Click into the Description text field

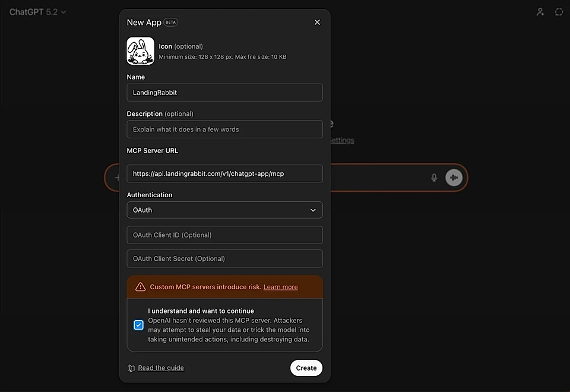(x=224, y=129)
